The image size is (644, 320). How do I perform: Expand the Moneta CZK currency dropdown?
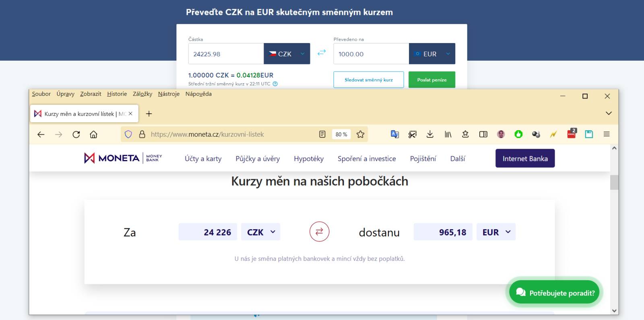click(260, 232)
